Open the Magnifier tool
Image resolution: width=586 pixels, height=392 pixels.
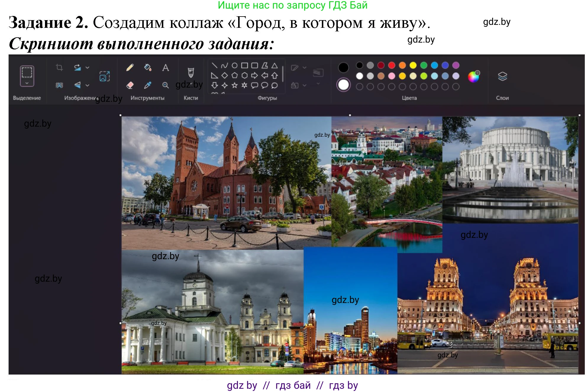pos(165,85)
